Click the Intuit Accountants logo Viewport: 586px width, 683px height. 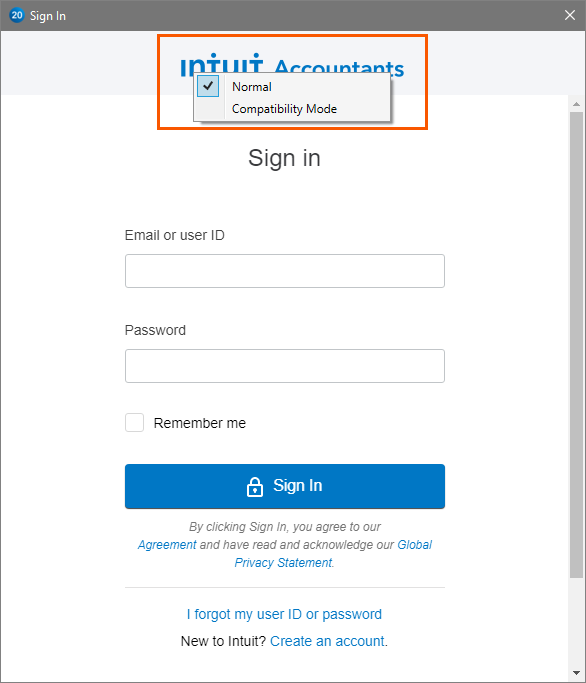coord(292,65)
